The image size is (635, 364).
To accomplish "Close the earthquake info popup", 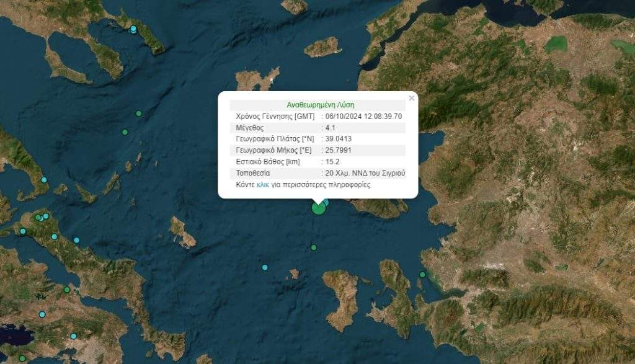I will pyautogui.click(x=412, y=98).
